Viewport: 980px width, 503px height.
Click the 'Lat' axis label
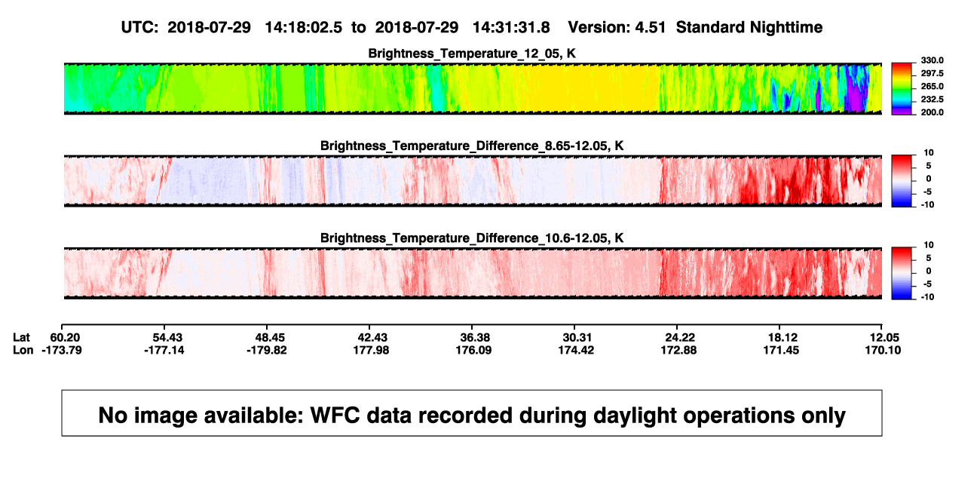tap(22, 337)
